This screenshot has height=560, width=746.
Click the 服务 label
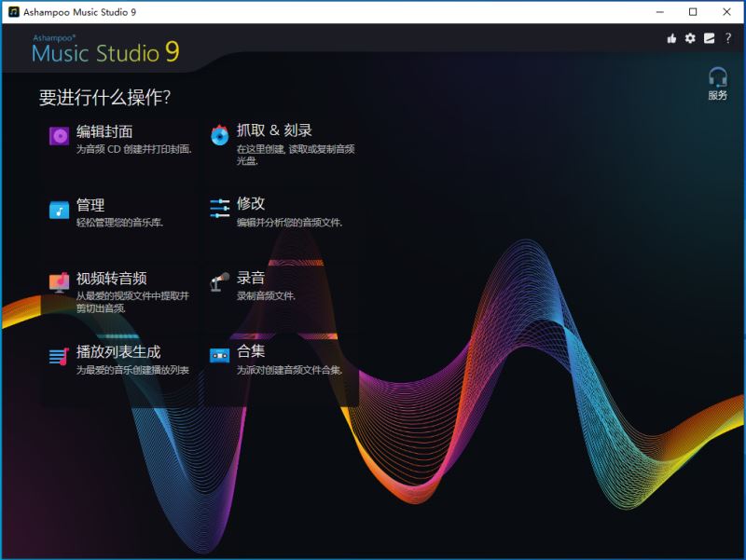click(x=717, y=96)
